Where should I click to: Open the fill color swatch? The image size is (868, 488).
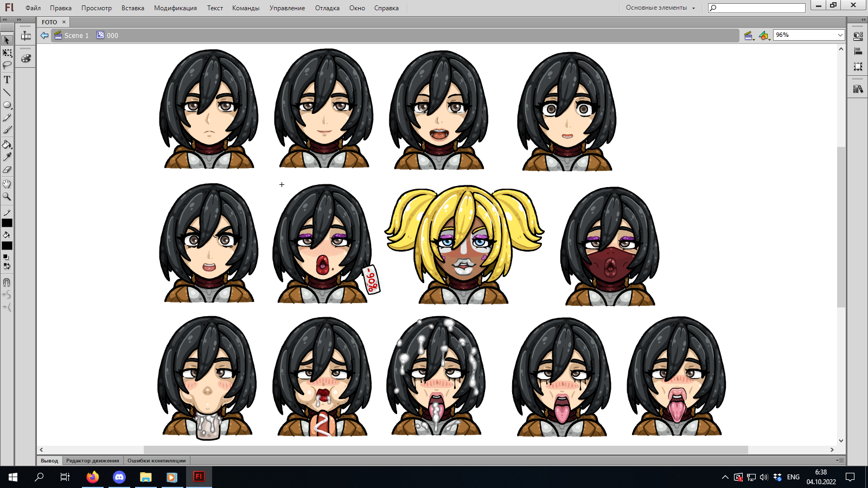click(x=7, y=246)
